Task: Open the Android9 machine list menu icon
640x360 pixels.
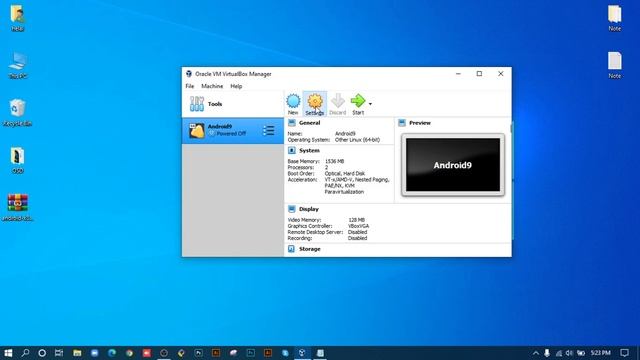Action: coord(269,131)
